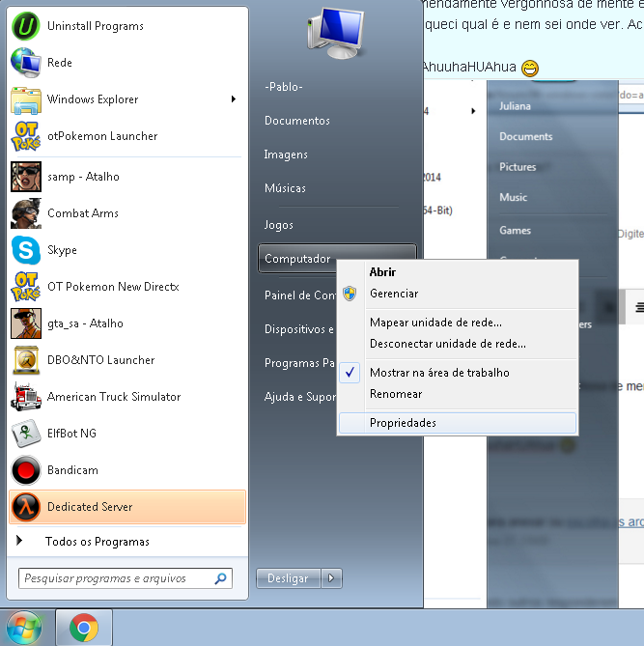This screenshot has width=644, height=646.
Task: Click the search magnifier icon
Action: point(220,578)
